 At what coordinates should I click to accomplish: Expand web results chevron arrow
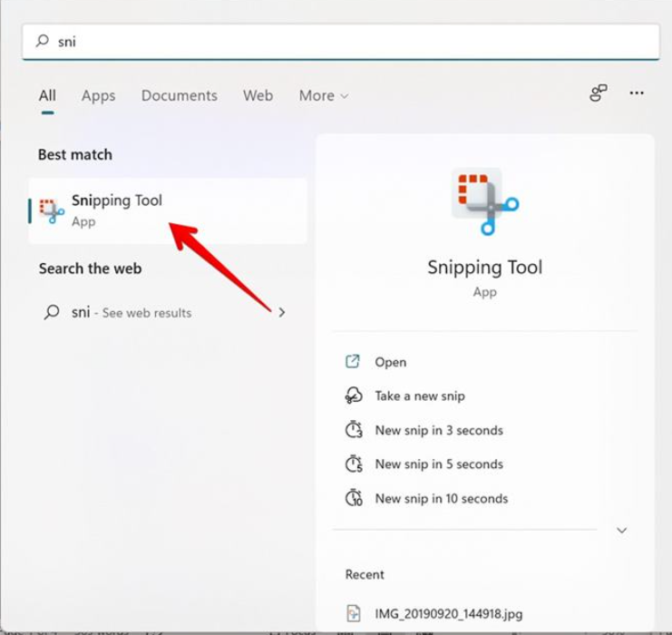(281, 312)
